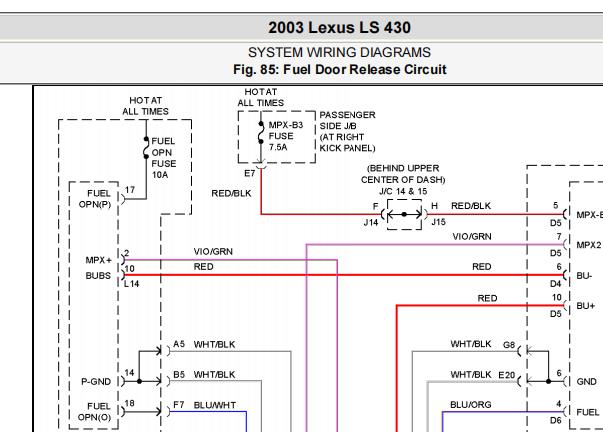Click "WHT/BLK" label beside A5
This screenshot has width=603, height=432.
point(214,344)
